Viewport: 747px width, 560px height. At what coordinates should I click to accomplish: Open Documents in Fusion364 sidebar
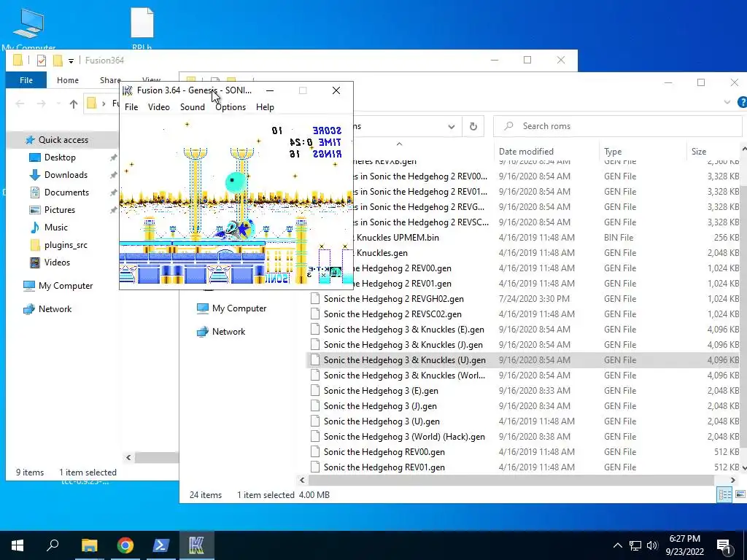[x=66, y=192]
